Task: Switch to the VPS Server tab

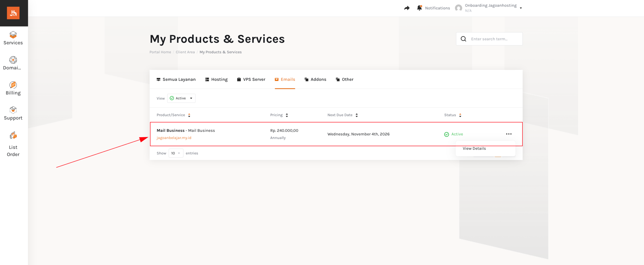Action: [251, 79]
